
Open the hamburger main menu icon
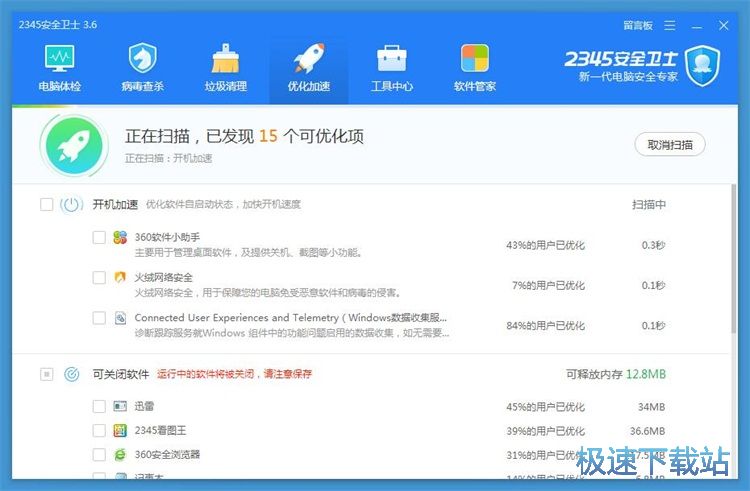(670, 25)
